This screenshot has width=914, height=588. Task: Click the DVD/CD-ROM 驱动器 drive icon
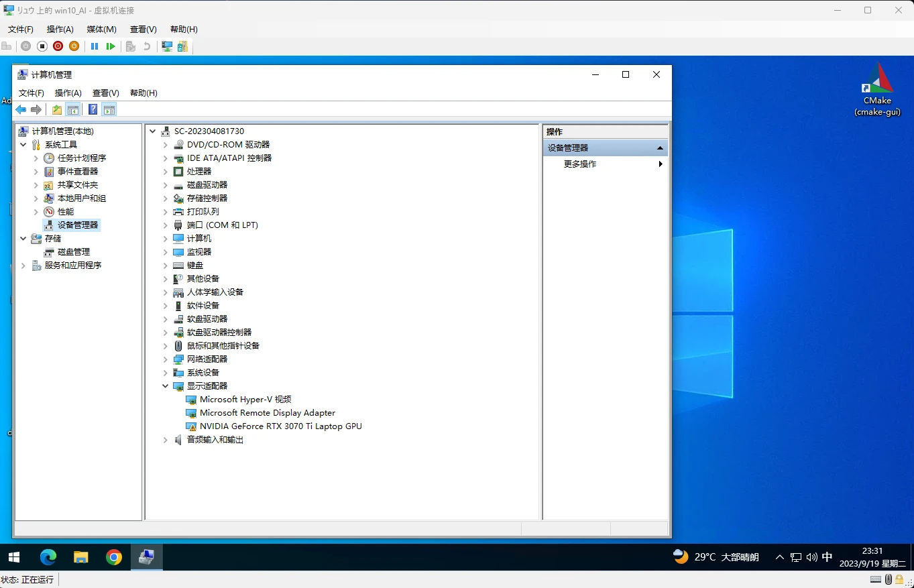tap(178, 145)
